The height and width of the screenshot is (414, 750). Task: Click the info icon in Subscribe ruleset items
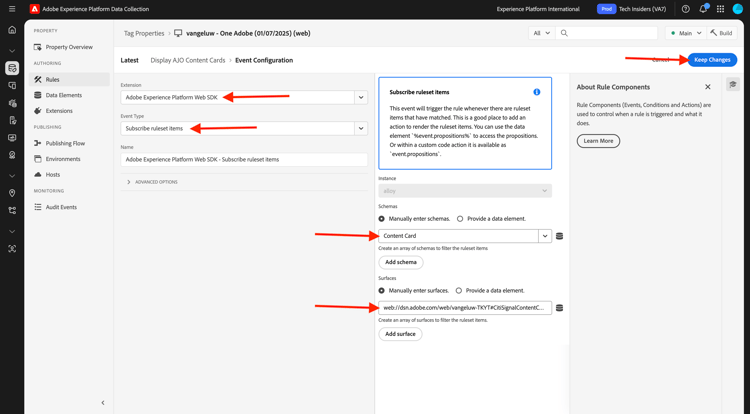[537, 92]
